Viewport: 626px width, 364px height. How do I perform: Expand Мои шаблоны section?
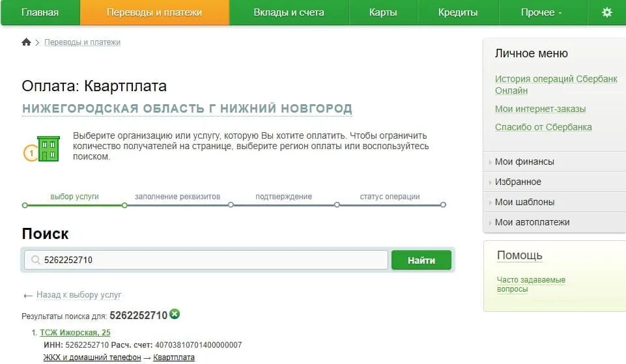click(554, 202)
